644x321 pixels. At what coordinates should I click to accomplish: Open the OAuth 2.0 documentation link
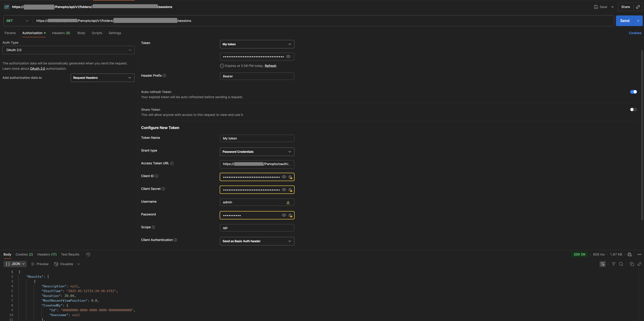[37, 68]
